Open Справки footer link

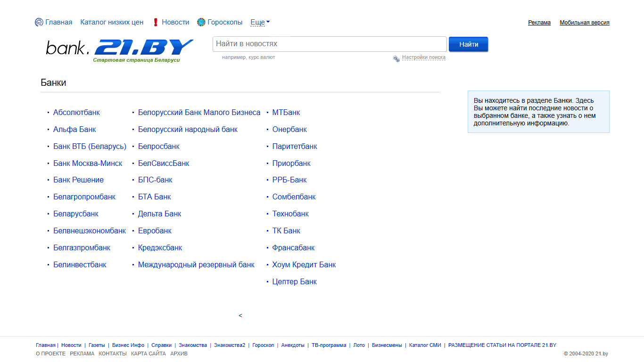pos(161,346)
